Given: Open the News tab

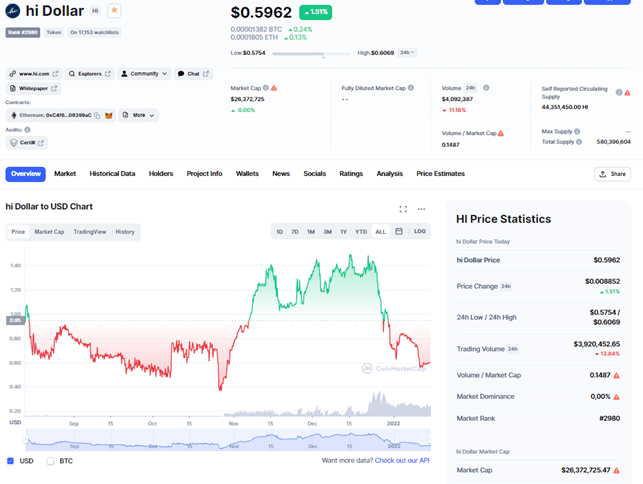Looking at the screenshot, I should pos(281,174).
